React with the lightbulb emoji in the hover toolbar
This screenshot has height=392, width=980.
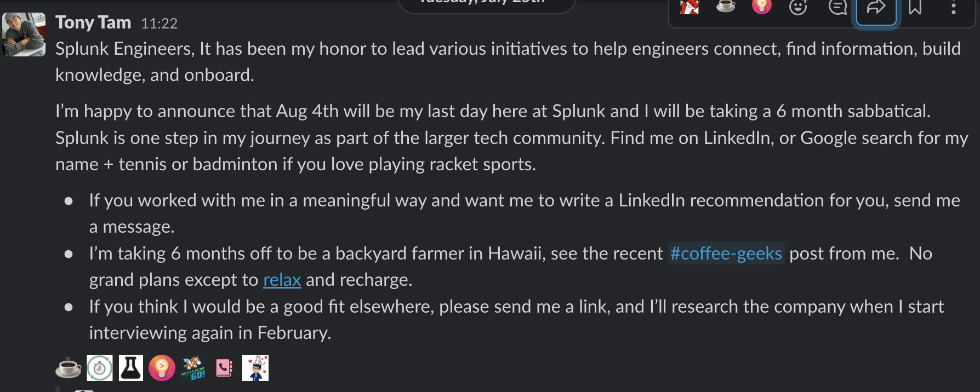(762, 7)
